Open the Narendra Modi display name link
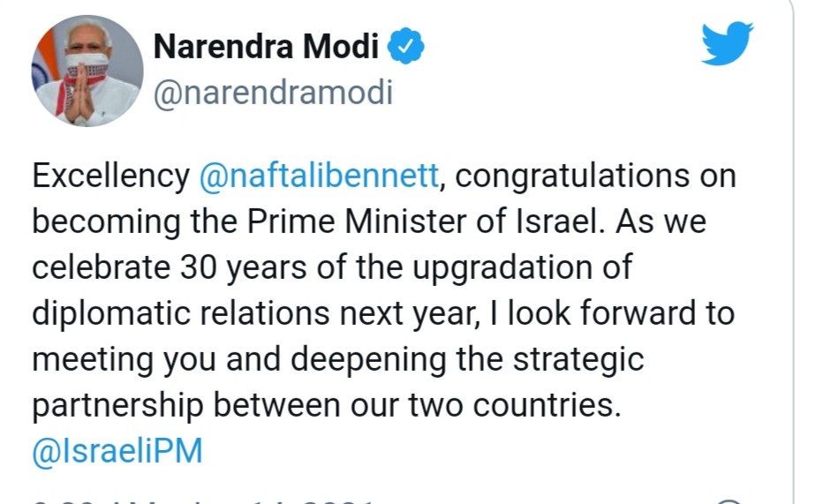Viewport: 816px width, 504px height. [x=266, y=46]
